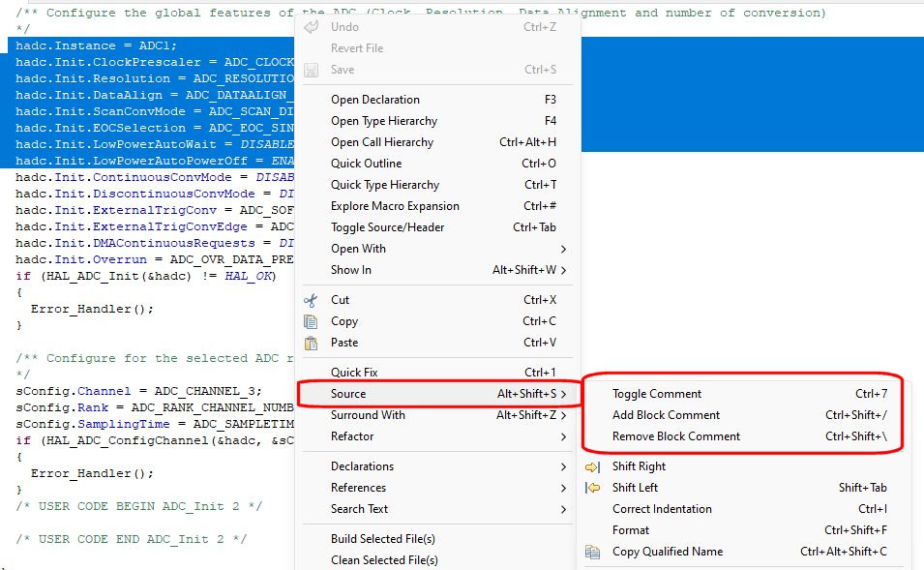
Task: Expand the Show In submenu arrow
Action: [563, 270]
